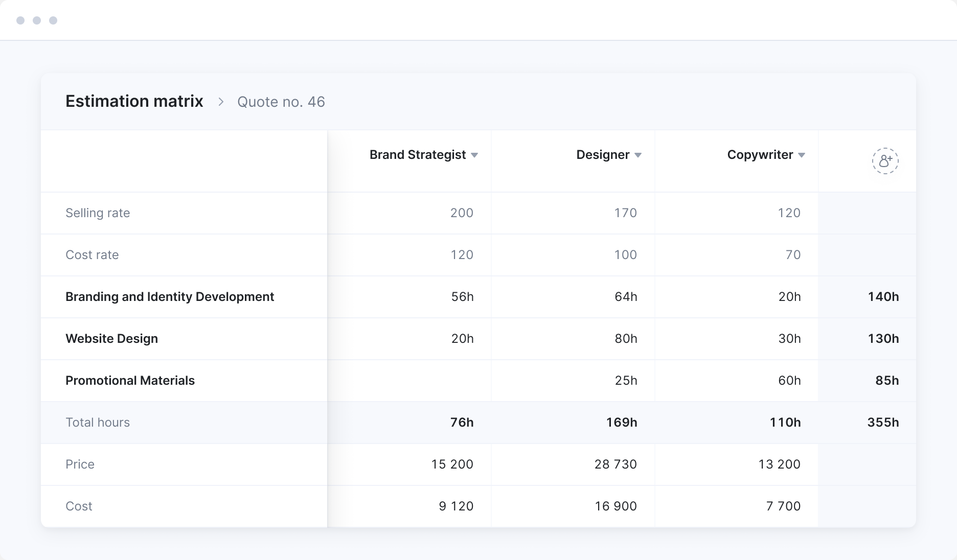Select the Quote no. 46 breadcrumb
The width and height of the screenshot is (957, 560).
(281, 102)
